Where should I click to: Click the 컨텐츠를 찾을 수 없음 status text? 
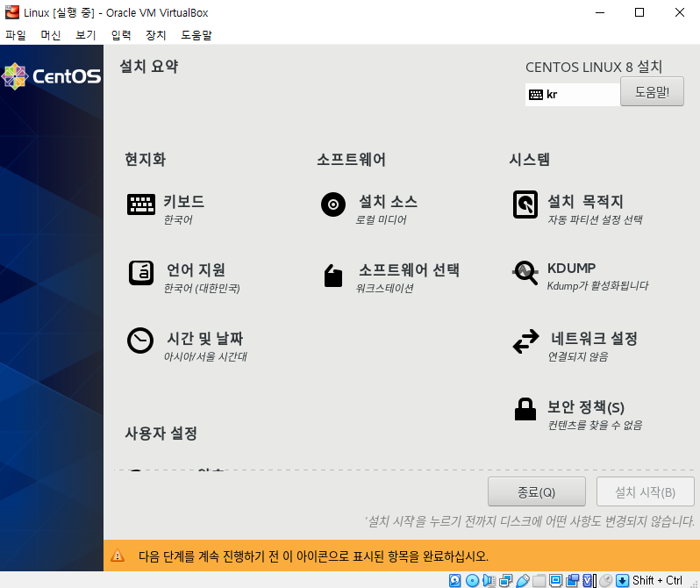595,425
